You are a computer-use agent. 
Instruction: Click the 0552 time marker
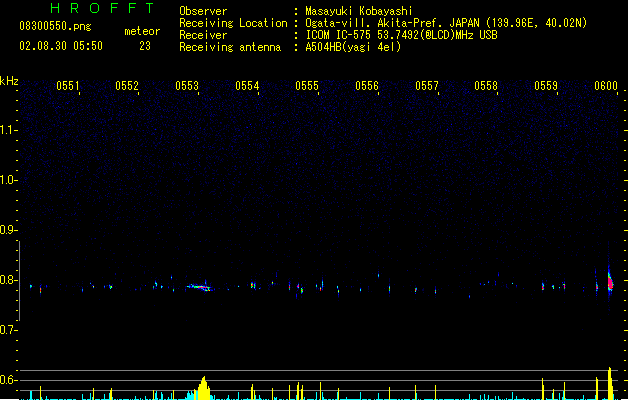pyautogui.click(x=127, y=86)
